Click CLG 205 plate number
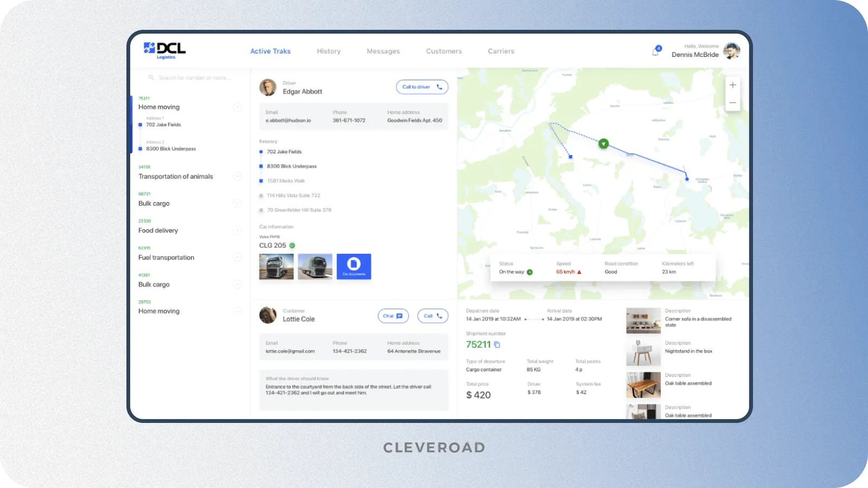 point(272,246)
